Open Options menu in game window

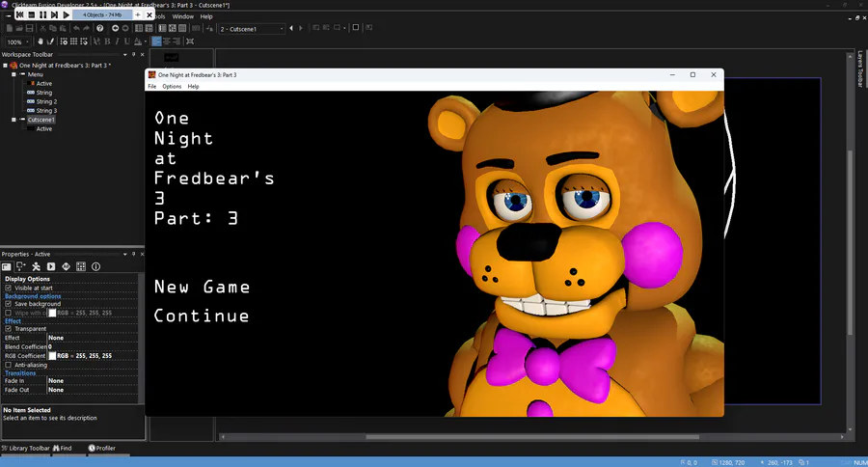click(x=172, y=87)
